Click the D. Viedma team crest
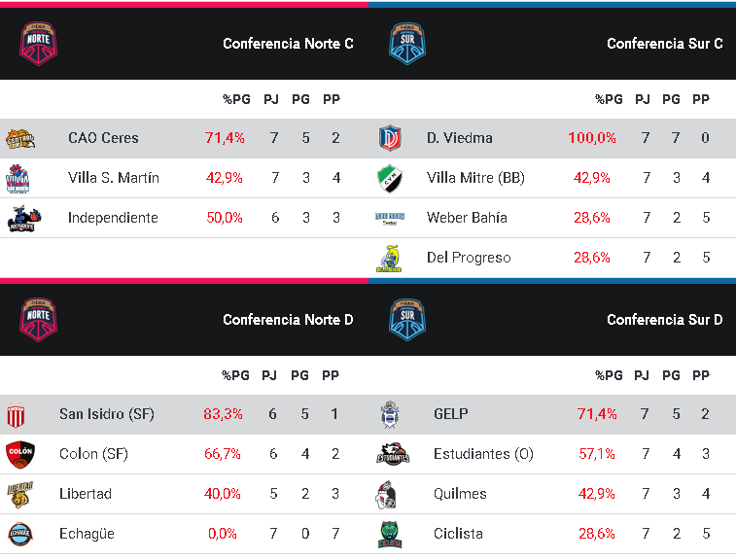Image resolution: width=736 pixels, height=560 pixels. (389, 139)
